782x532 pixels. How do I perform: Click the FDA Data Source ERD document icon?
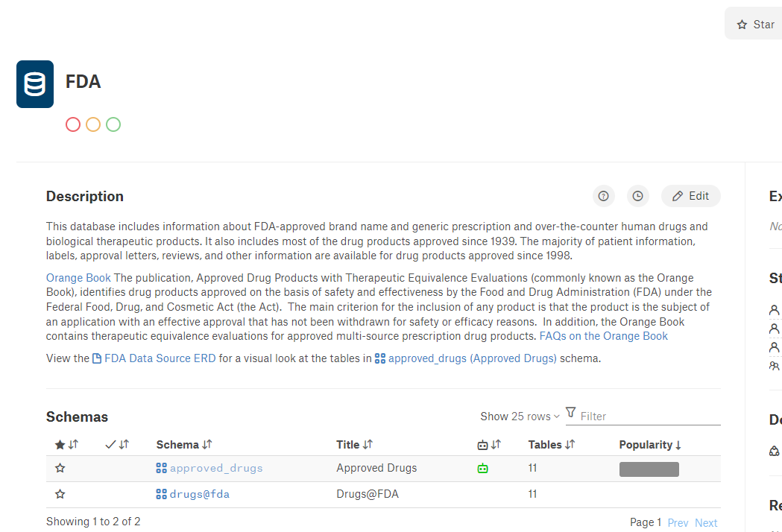click(x=97, y=358)
